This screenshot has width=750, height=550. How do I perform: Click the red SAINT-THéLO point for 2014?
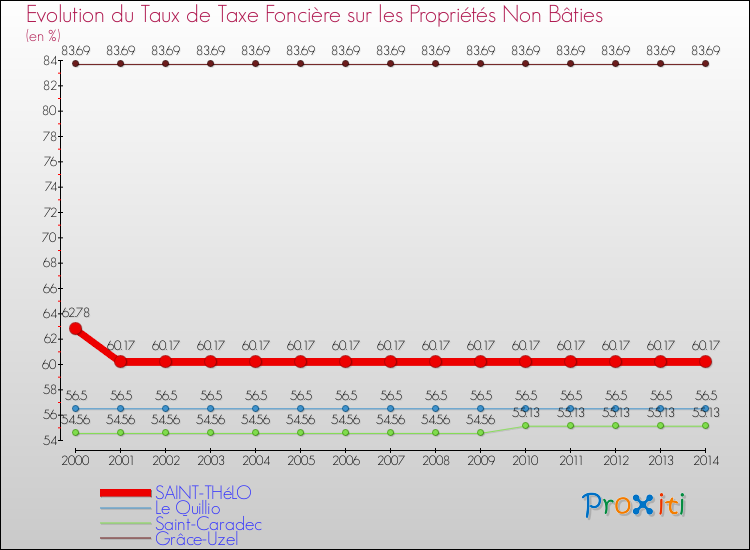coord(706,362)
